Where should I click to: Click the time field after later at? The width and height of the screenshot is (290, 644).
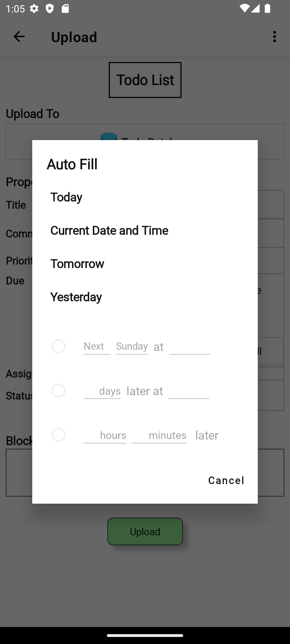pyautogui.click(x=189, y=391)
